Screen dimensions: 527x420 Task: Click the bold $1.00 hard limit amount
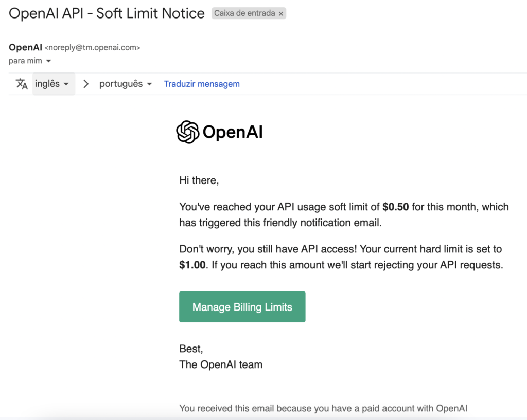(x=192, y=265)
